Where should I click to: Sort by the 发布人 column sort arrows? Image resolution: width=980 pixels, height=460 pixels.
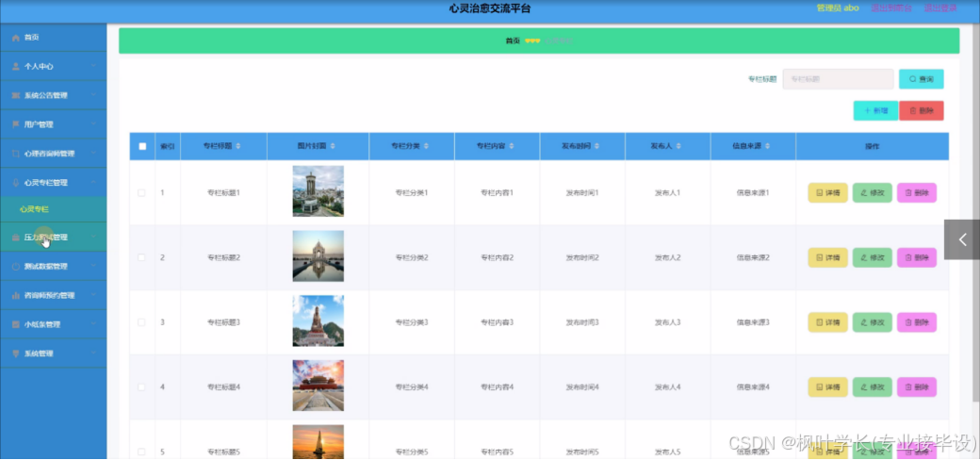point(678,146)
